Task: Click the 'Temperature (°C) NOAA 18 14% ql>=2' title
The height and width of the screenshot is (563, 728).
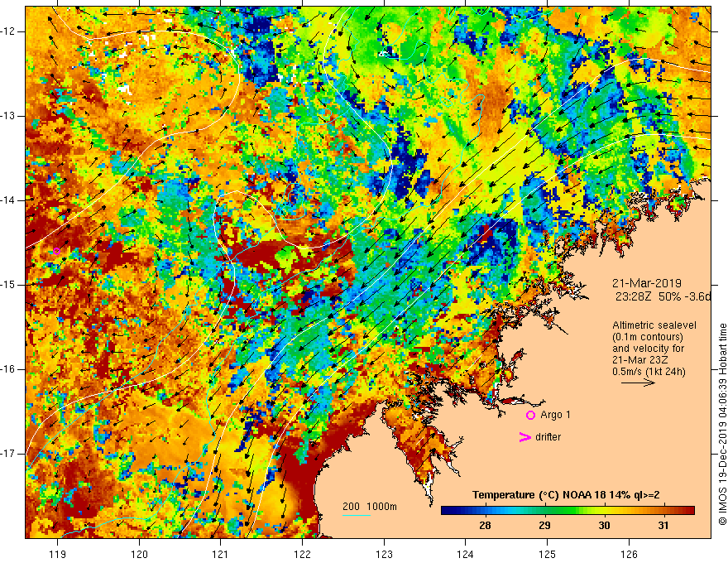Action: click(566, 495)
